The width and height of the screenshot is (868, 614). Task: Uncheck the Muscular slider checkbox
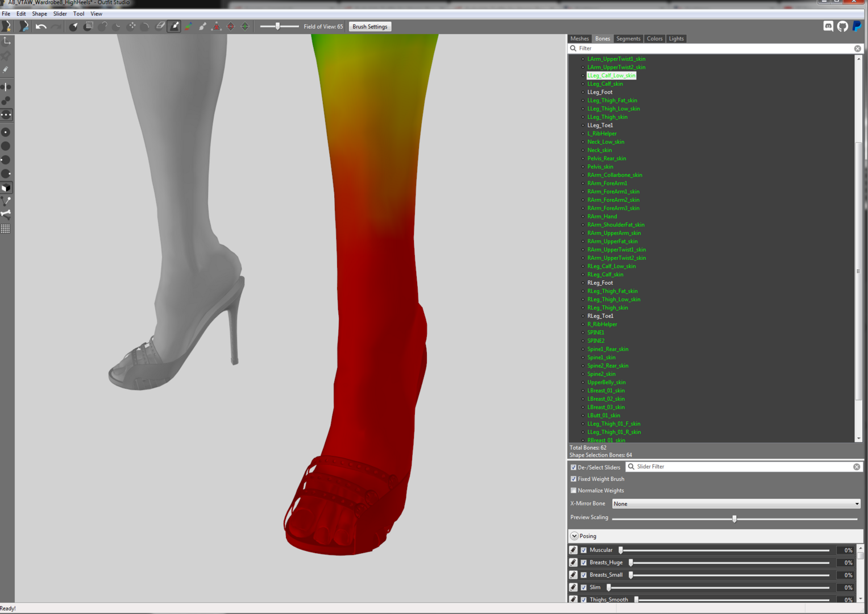584,550
